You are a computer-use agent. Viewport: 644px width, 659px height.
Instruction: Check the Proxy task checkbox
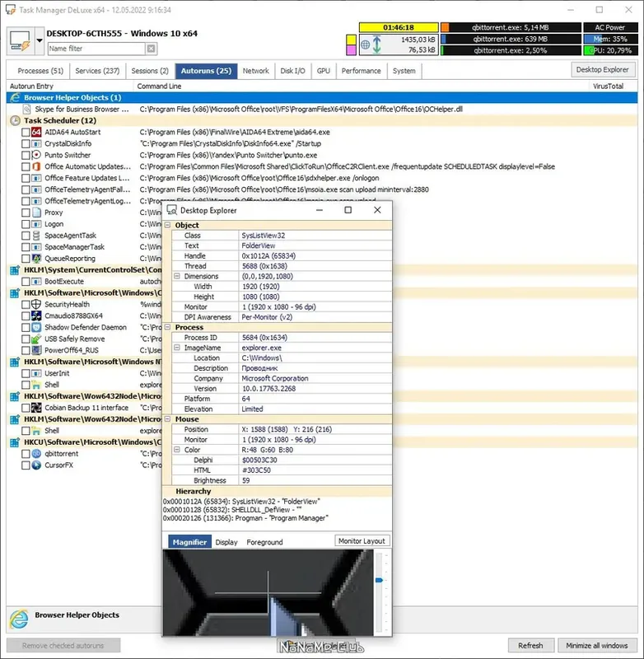[26, 213]
